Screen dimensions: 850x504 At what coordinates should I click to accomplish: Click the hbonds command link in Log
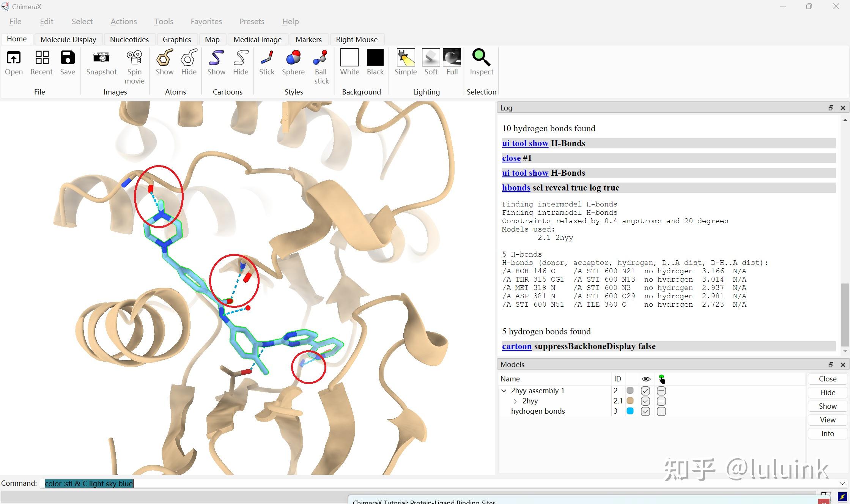516,187
